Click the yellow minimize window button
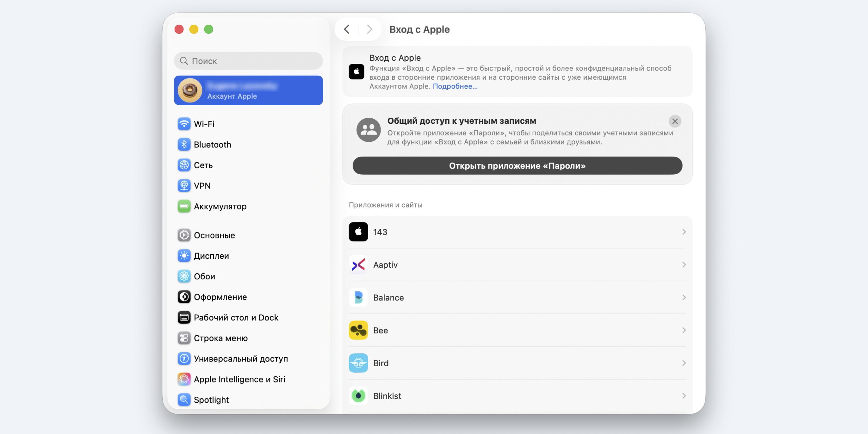The width and height of the screenshot is (868, 434). (x=194, y=29)
